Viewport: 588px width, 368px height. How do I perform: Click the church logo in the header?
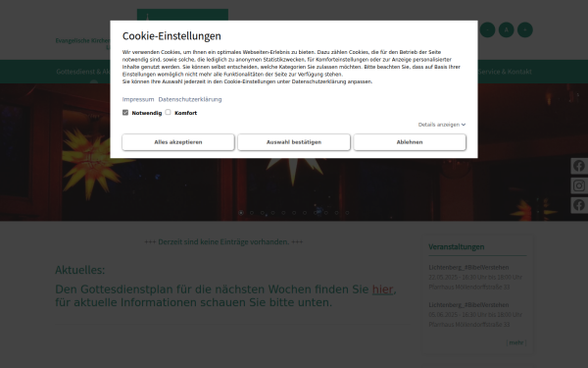click(182, 15)
